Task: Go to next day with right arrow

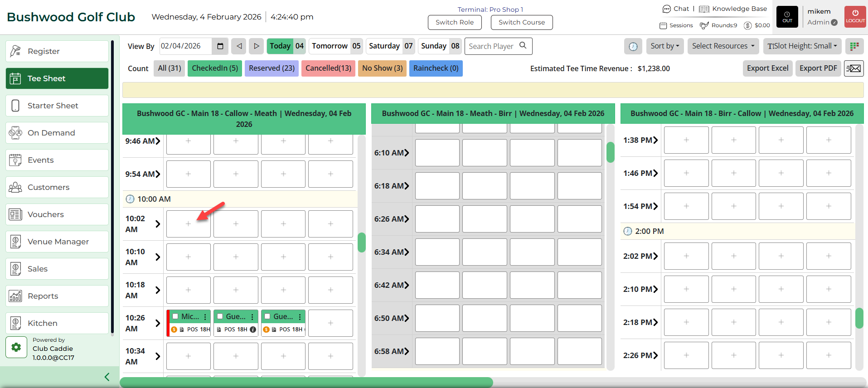Action: point(256,46)
